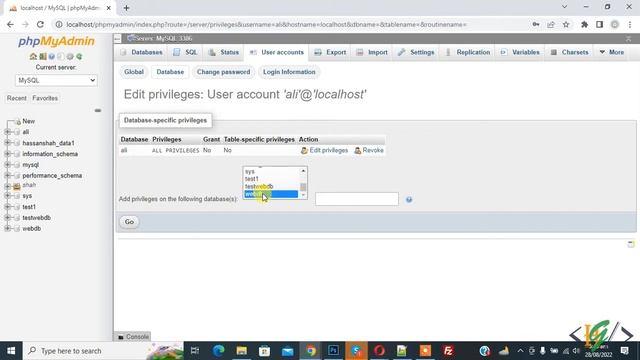Viewport: 640px width, 360px height.
Task: Open Login Information sub-tab
Action: point(289,72)
